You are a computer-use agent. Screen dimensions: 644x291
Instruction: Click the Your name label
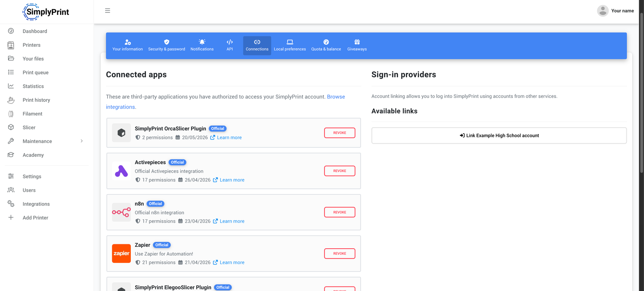tap(622, 11)
